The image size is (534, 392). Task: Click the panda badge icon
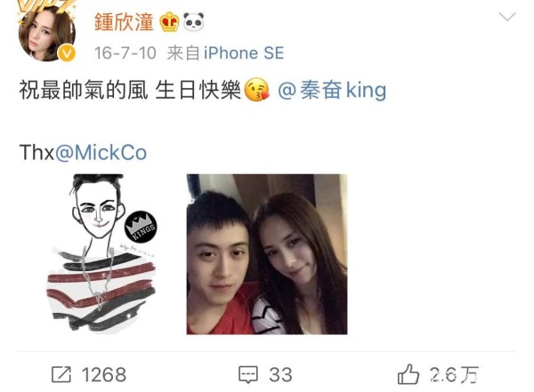click(194, 22)
